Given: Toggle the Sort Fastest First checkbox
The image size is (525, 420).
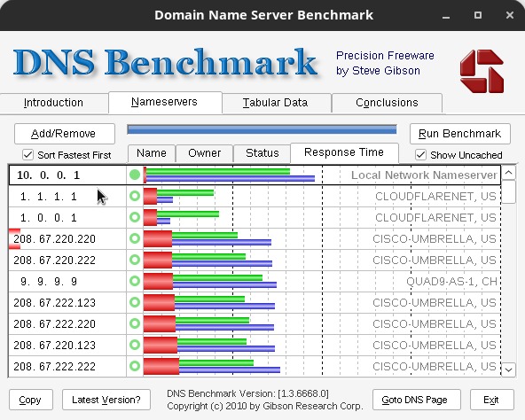Looking at the screenshot, I should point(27,155).
